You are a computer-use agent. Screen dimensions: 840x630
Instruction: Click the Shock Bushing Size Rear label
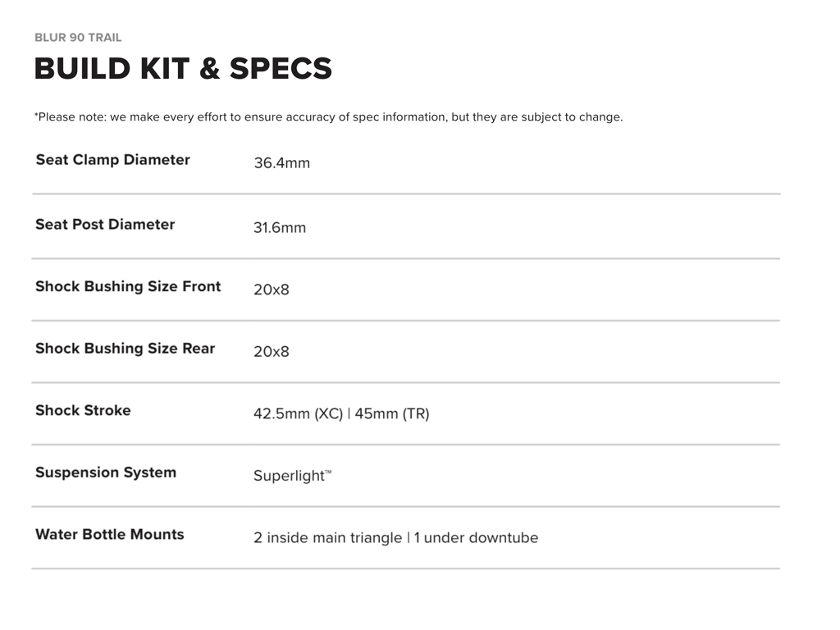coord(125,349)
